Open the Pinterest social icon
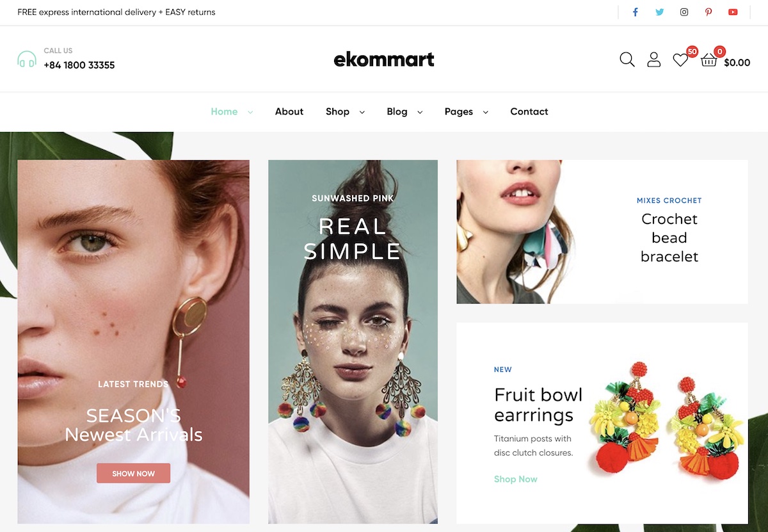The width and height of the screenshot is (768, 532). [708, 12]
